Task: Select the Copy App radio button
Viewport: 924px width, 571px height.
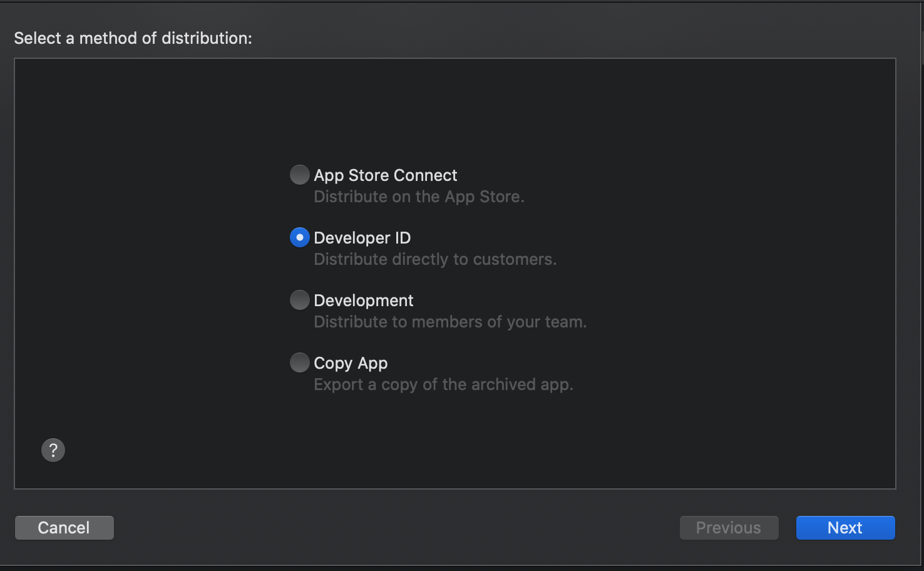Action: 299,363
